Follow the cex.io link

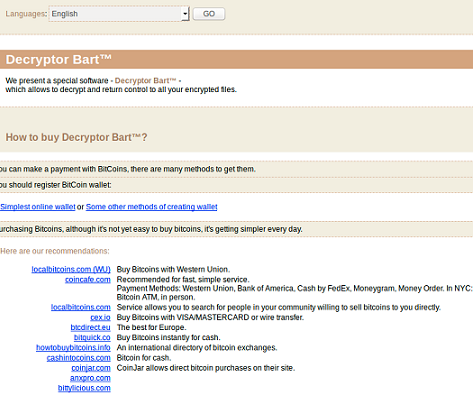100,317
